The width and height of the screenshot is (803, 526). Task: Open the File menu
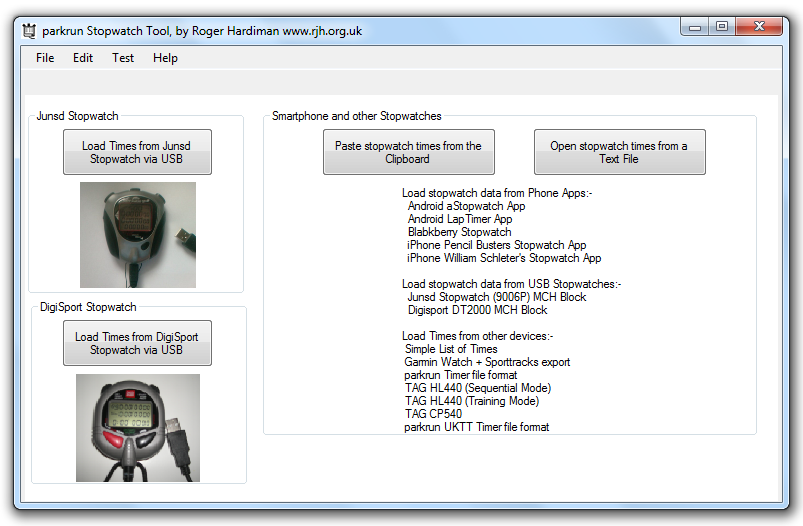[45, 58]
